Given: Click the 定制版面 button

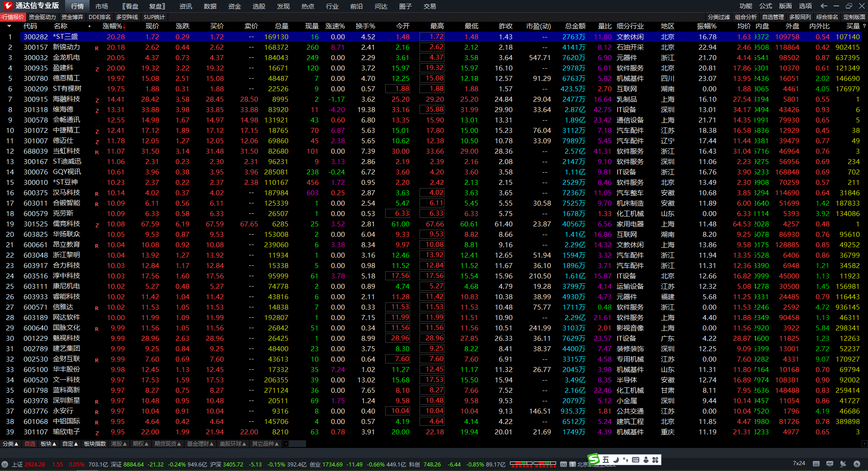Looking at the screenshot, I should tap(854, 17).
